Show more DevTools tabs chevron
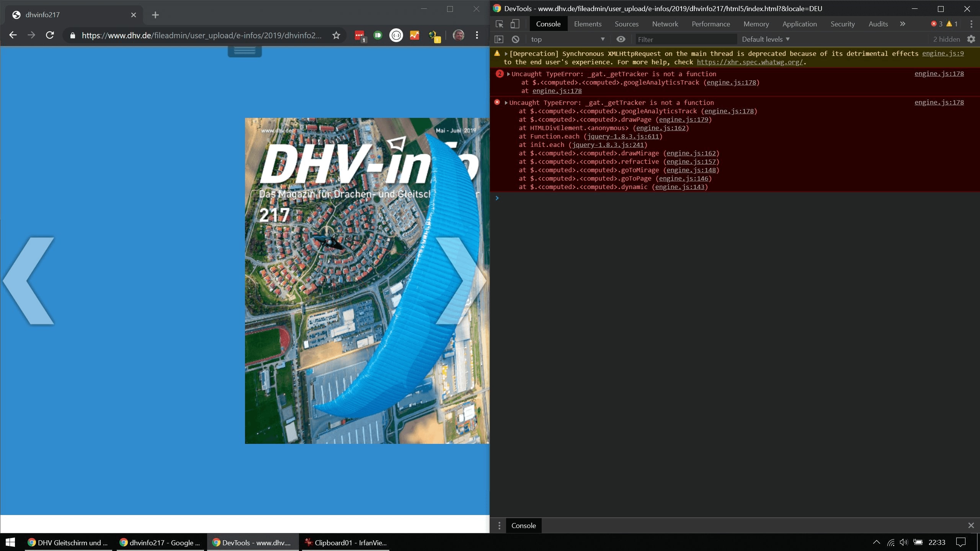980x551 pixels. [x=903, y=24]
